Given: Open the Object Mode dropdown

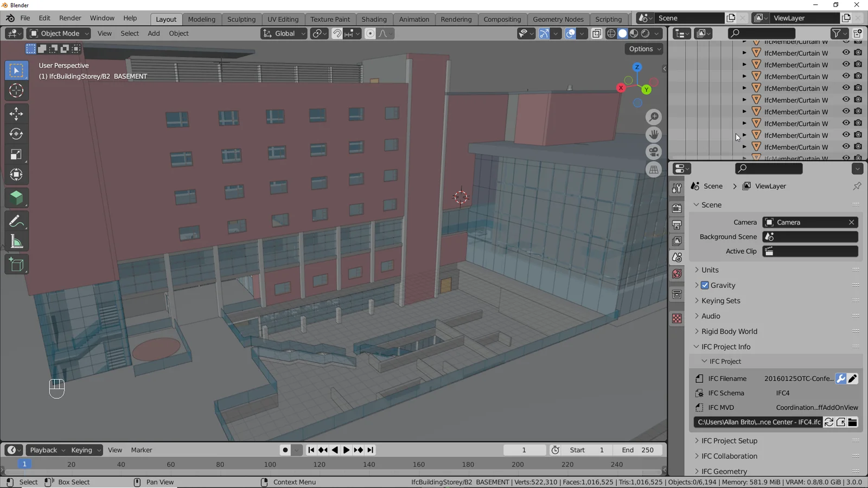Looking at the screenshot, I should [x=59, y=34].
